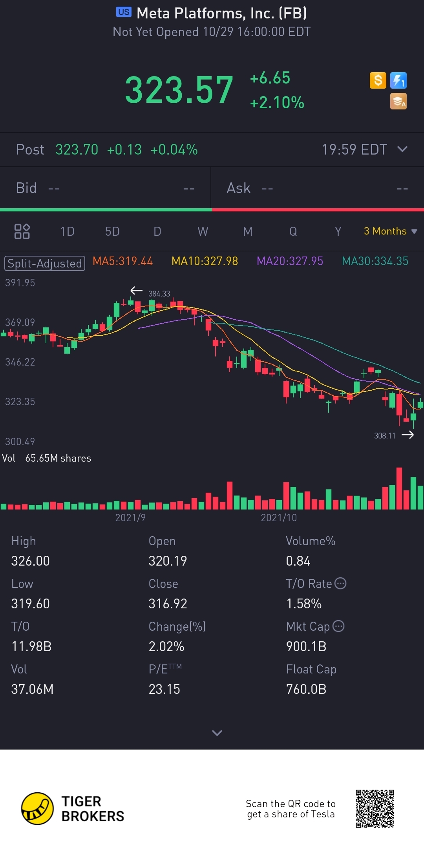424x868 pixels.
Task: Expand more stock details chevron
Action: pos(217,733)
